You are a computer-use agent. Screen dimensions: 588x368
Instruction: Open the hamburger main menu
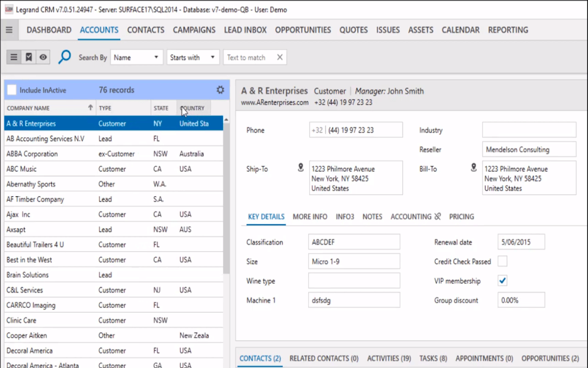tap(9, 30)
